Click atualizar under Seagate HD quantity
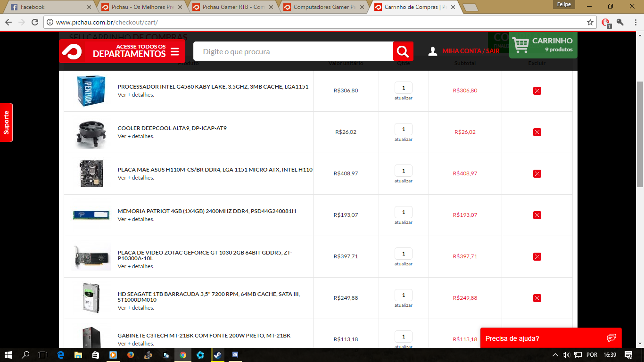 point(404,305)
